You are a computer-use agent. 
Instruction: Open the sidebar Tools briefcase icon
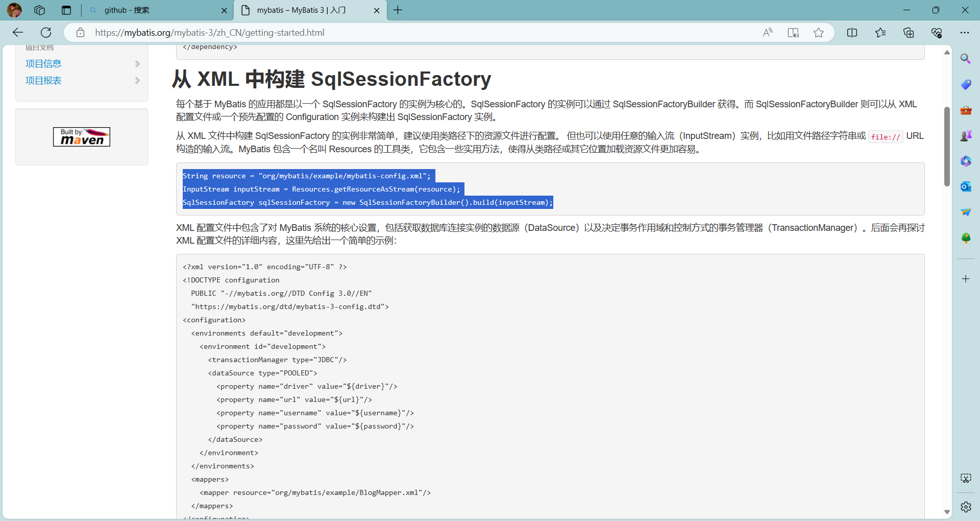point(966,110)
